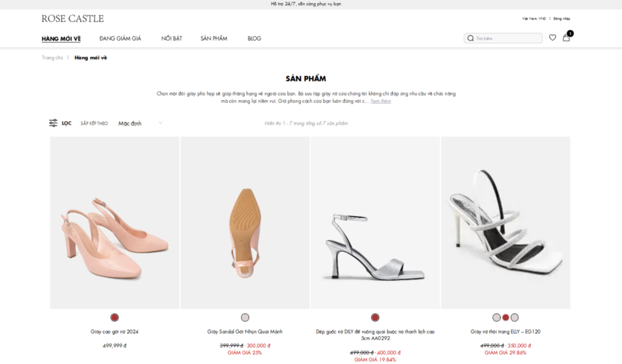
Task: Open the shopping bag cart icon
Action: [566, 38]
